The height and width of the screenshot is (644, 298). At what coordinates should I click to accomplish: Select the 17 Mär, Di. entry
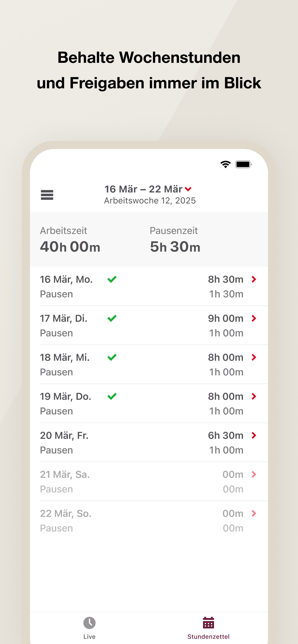pos(149,325)
